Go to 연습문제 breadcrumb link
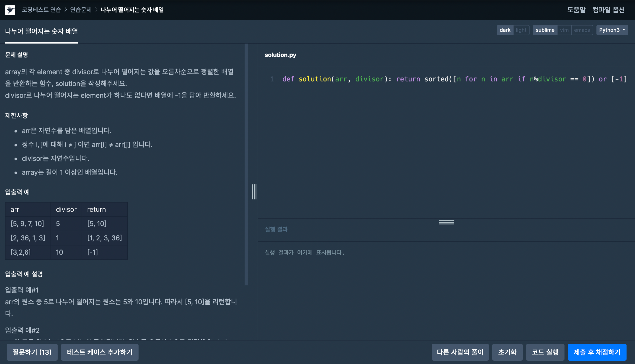 click(81, 10)
